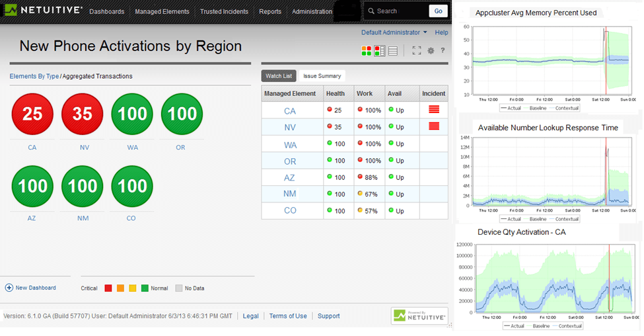The width and height of the screenshot is (644, 336).
Task: Open the Dashboards menu
Action: click(106, 11)
